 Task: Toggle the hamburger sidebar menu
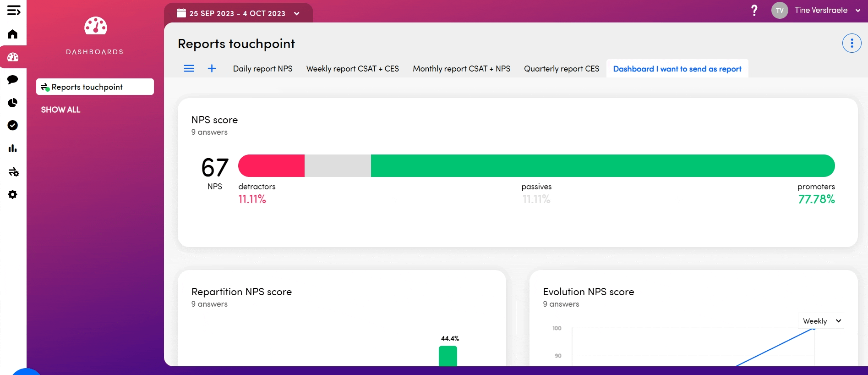click(x=13, y=11)
